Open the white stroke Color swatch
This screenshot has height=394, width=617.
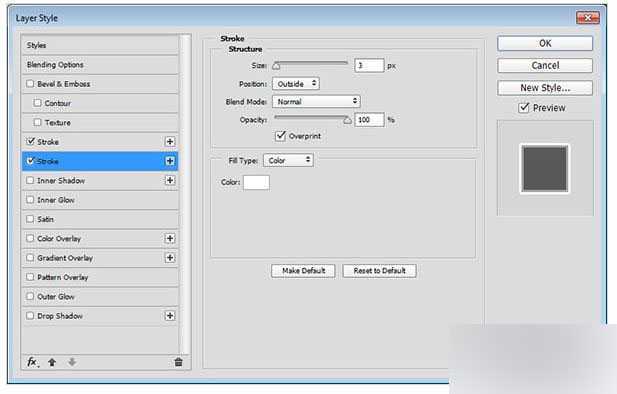click(x=256, y=183)
